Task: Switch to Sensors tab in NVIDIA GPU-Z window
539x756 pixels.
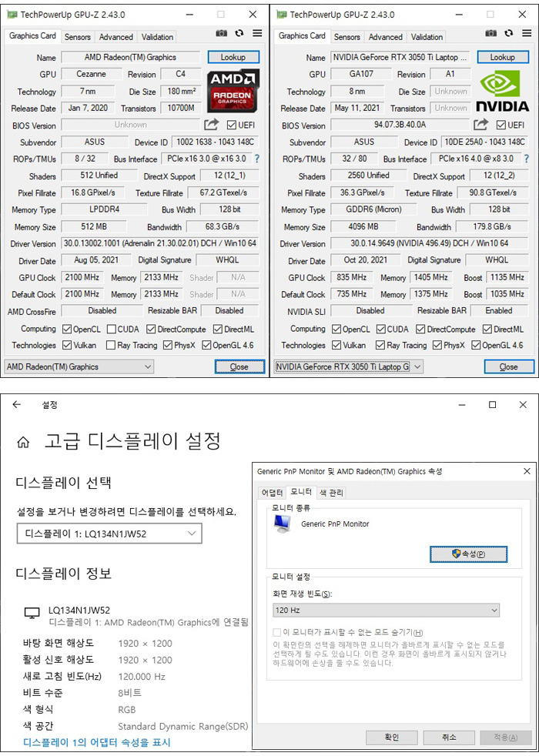Action: [346, 37]
